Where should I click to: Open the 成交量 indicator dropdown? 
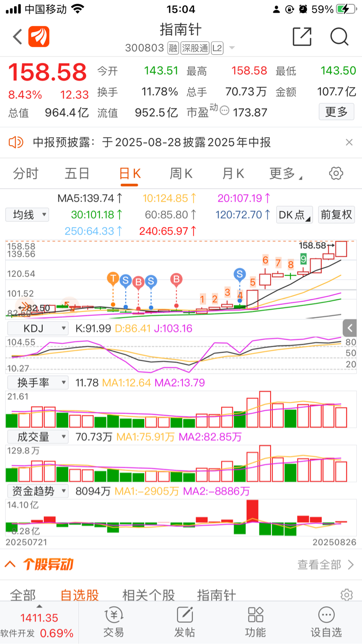pos(38,437)
